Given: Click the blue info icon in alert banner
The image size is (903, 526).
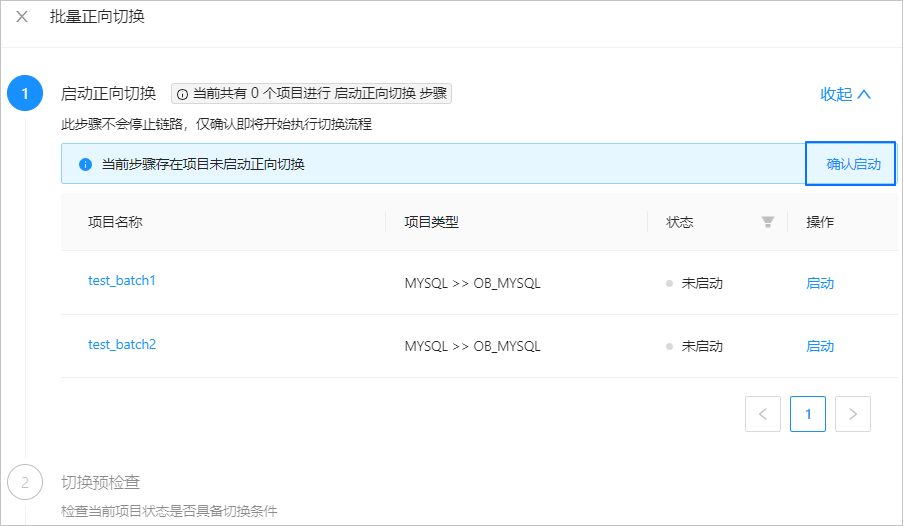Looking at the screenshot, I should tap(85, 164).
